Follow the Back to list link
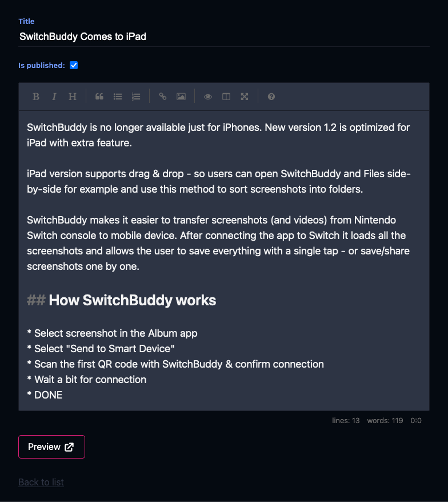Viewport: 448px width, 502px height. (41, 482)
